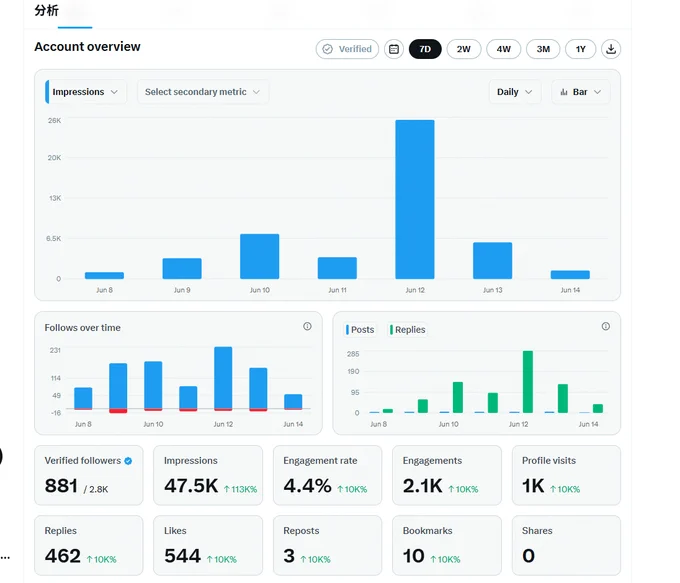
Task: Select the tallest green replies bar
Action: point(528,382)
